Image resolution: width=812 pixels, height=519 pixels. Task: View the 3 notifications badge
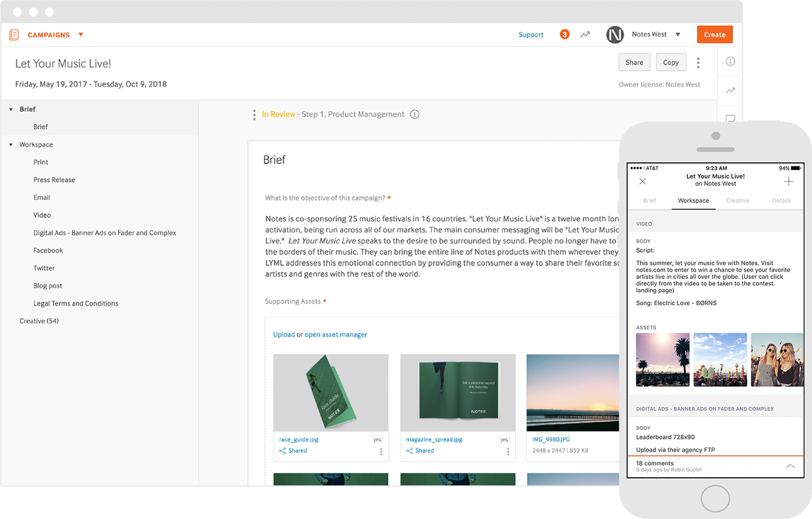(564, 34)
